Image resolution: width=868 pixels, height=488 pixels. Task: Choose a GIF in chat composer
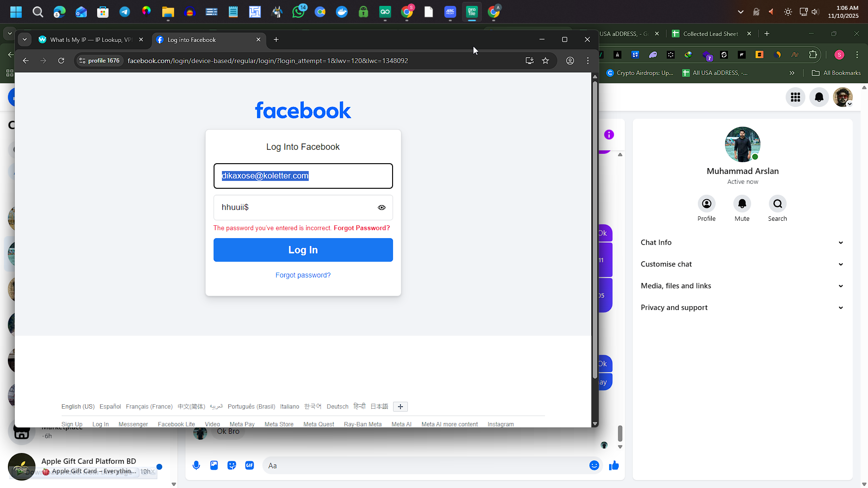250,465
